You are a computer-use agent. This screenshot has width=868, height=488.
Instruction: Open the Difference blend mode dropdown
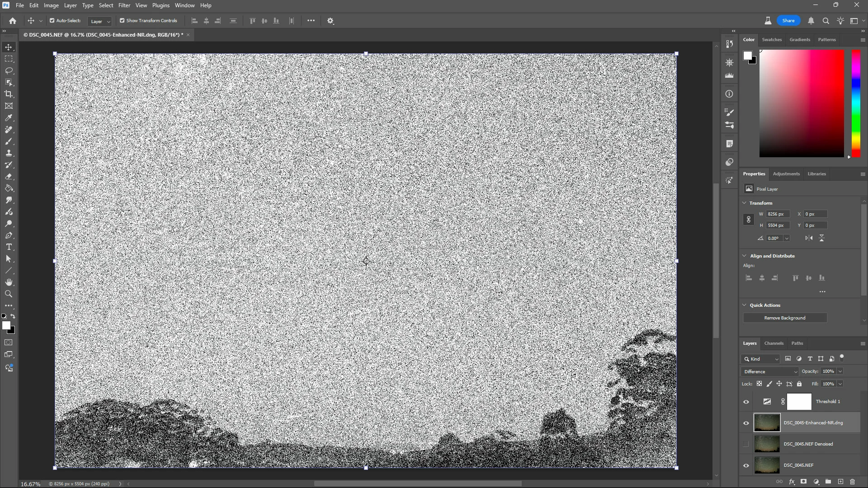click(x=770, y=371)
